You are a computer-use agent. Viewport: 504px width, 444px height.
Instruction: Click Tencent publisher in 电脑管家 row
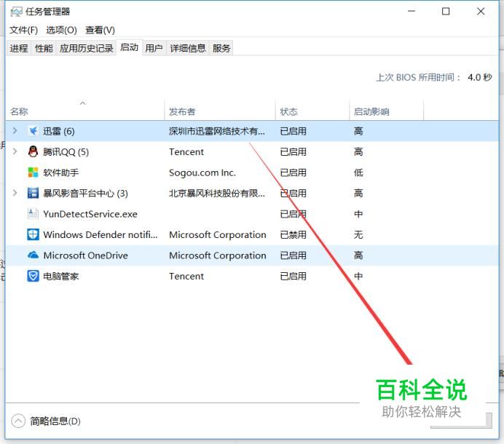pos(186,276)
